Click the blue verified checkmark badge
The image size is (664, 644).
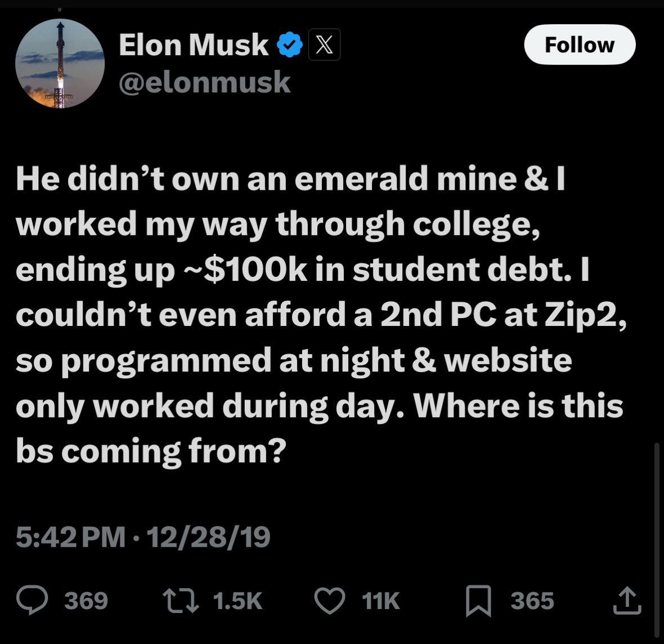pos(290,46)
